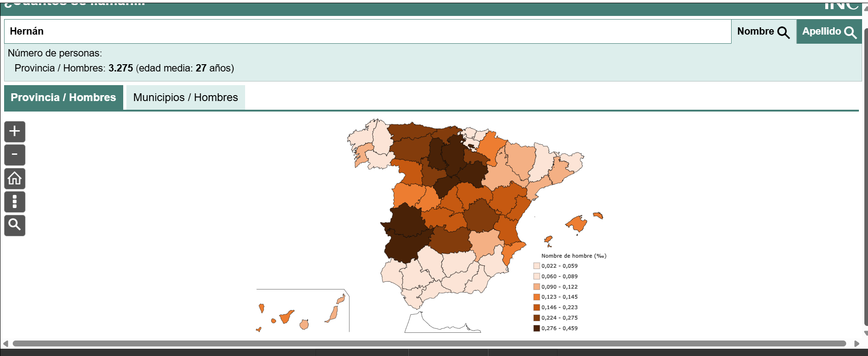Reset map with the home button

[15, 178]
